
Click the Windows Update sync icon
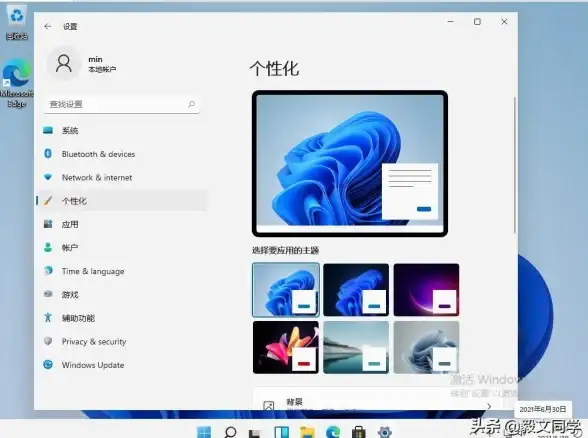tap(48, 364)
